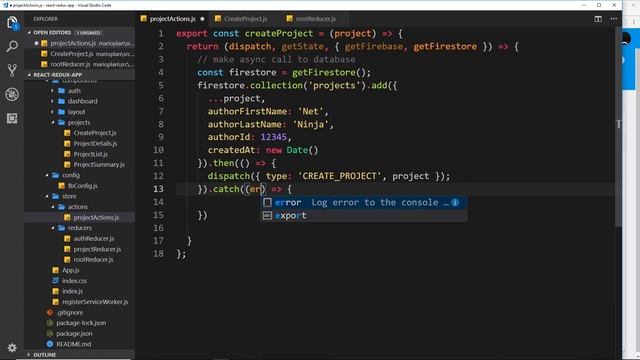Screen dimensions: 640x360
Task: Click the EXPLORER panel title
Action: (45, 19)
